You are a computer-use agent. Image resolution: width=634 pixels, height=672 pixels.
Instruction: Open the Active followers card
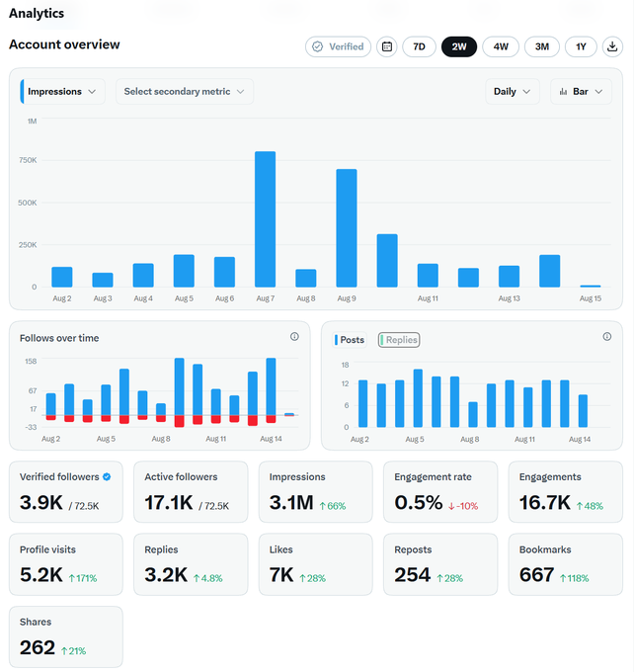[x=191, y=491]
